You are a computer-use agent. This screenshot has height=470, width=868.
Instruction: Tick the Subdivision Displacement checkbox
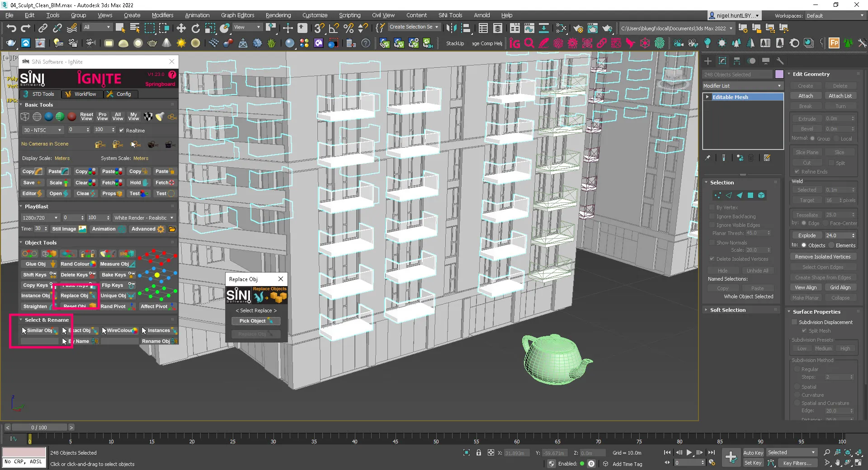(794, 322)
